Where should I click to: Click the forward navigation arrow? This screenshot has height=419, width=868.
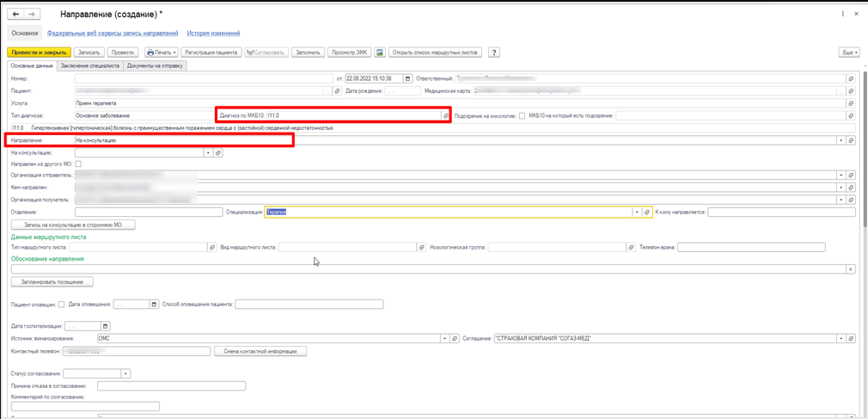coord(32,15)
